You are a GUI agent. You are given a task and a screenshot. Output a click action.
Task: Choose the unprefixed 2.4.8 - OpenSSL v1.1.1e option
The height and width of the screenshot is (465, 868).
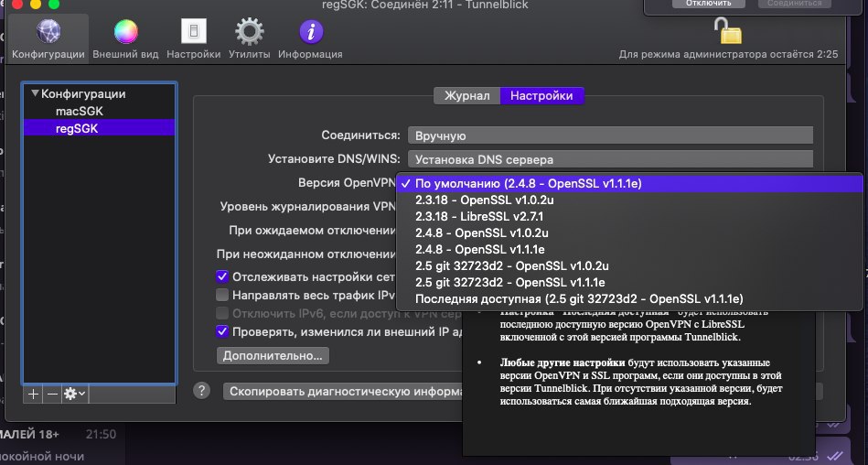[x=629, y=249]
